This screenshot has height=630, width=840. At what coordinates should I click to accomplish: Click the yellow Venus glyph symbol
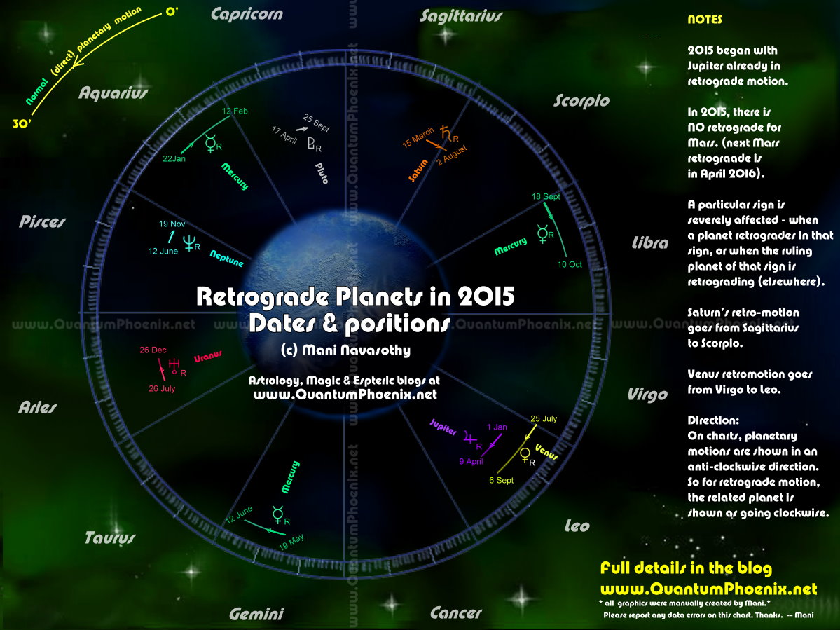tap(524, 455)
